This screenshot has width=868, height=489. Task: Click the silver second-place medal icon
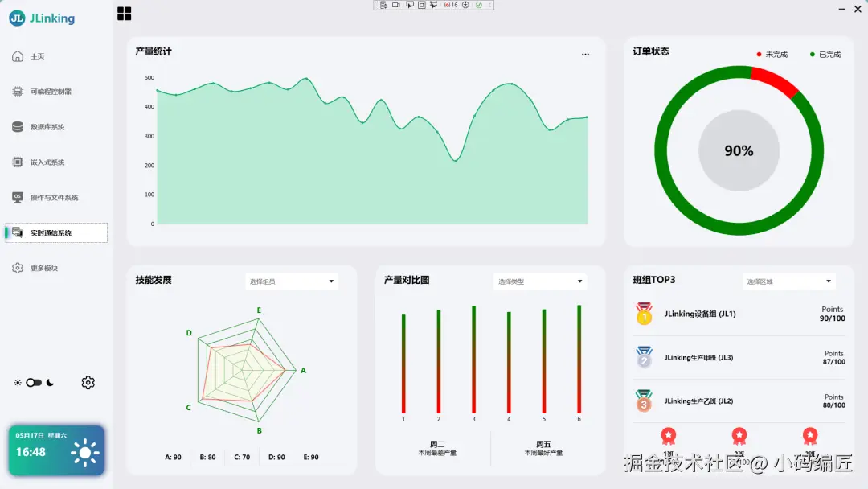[644, 357]
